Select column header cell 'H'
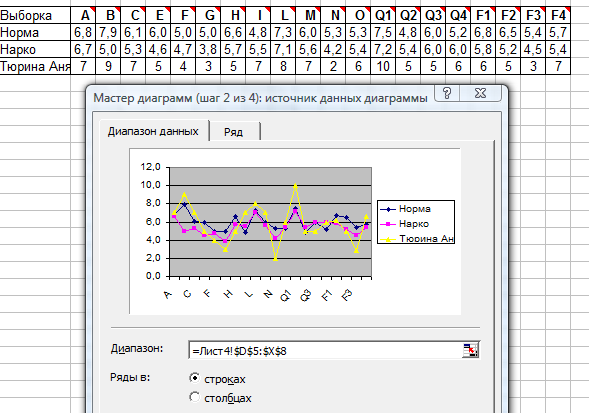This screenshot has width=589, height=413. click(x=233, y=15)
